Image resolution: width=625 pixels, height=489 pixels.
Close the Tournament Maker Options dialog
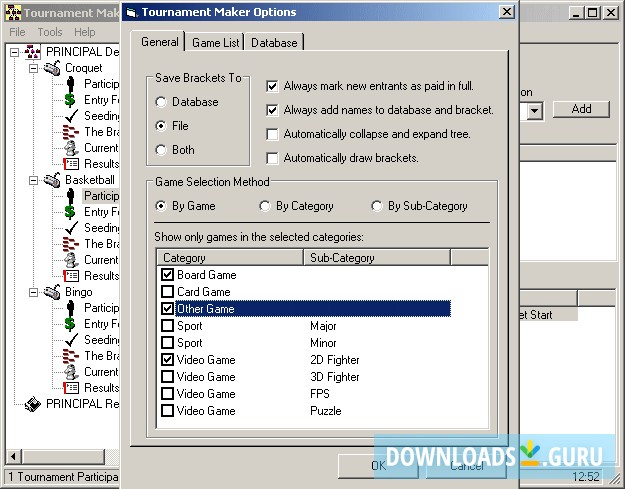pos(507,12)
